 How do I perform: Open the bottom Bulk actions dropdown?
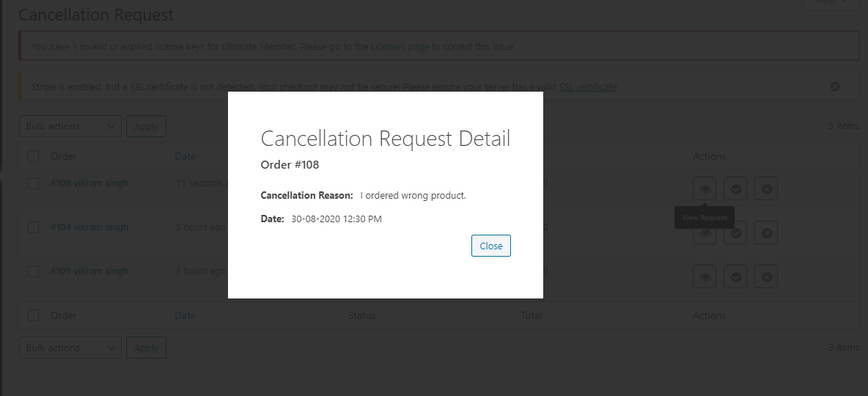pos(70,348)
